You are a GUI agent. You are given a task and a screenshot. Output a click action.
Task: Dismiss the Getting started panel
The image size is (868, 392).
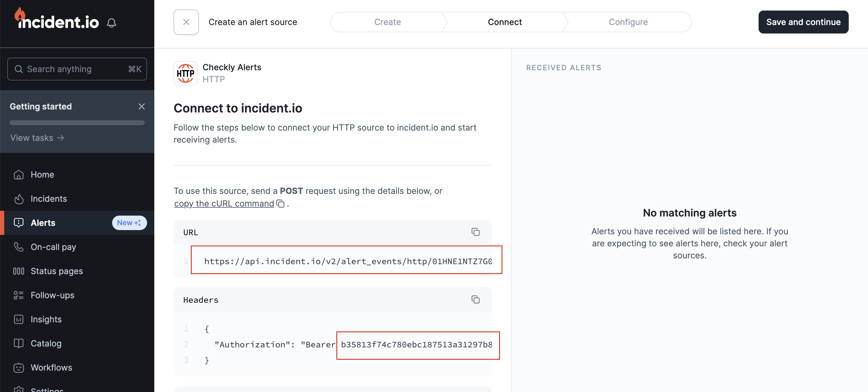[x=142, y=106]
